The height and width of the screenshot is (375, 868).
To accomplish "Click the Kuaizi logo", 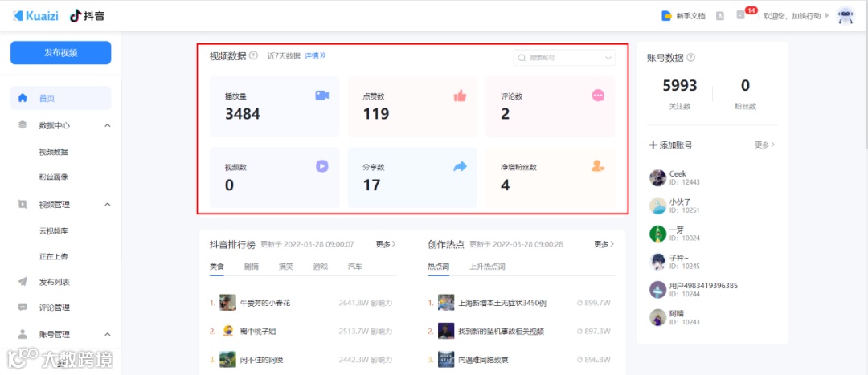I will [37, 15].
